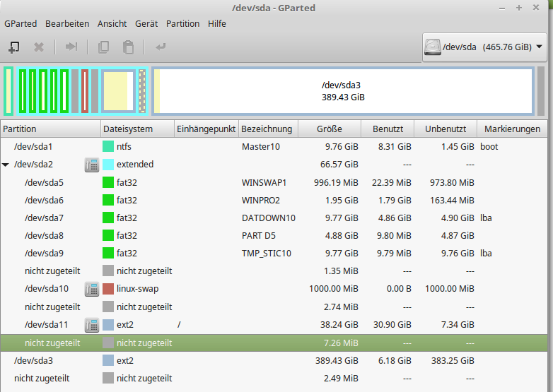Click the ntfs color swatch of /dev/sda1
The height and width of the screenshot is (392, 553).
click(108, 146)
